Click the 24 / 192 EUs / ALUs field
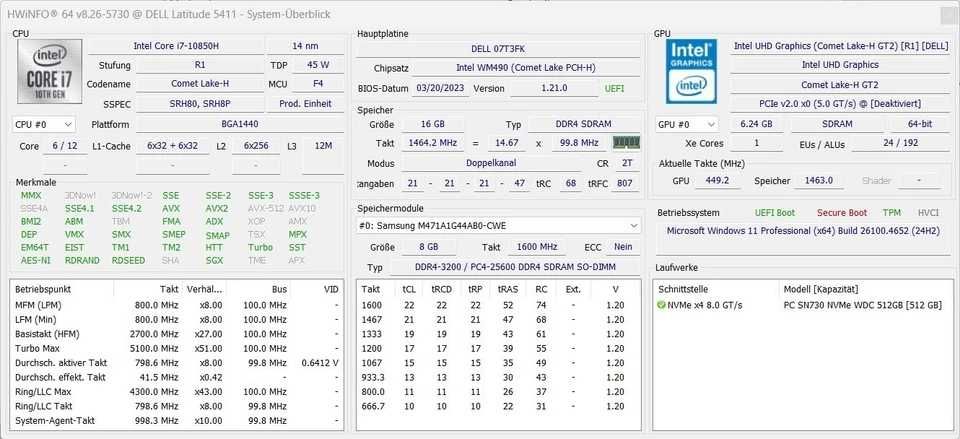The height and width of the screenshot is (439, 960). 900,144
